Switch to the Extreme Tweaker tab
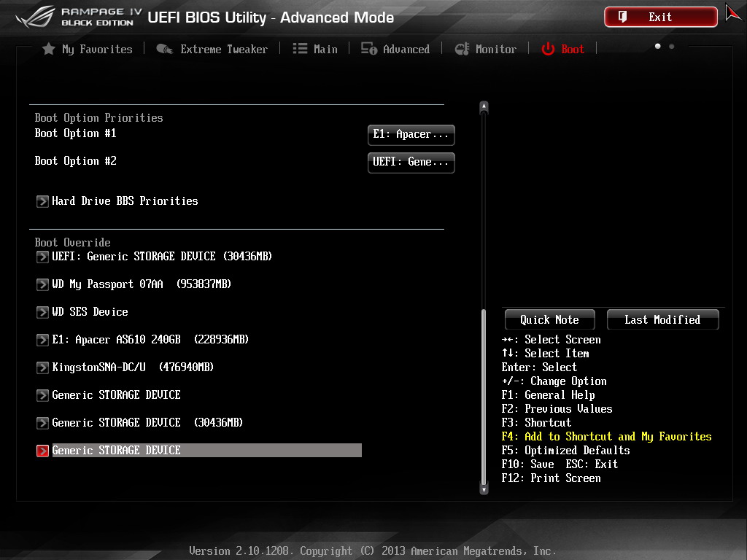 [212, 49]
